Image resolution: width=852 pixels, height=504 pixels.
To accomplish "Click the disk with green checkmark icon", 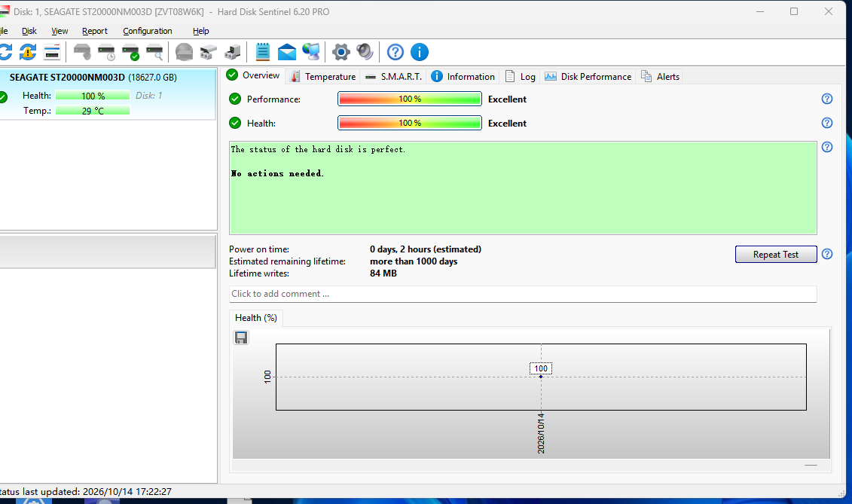I will (130, 52).
